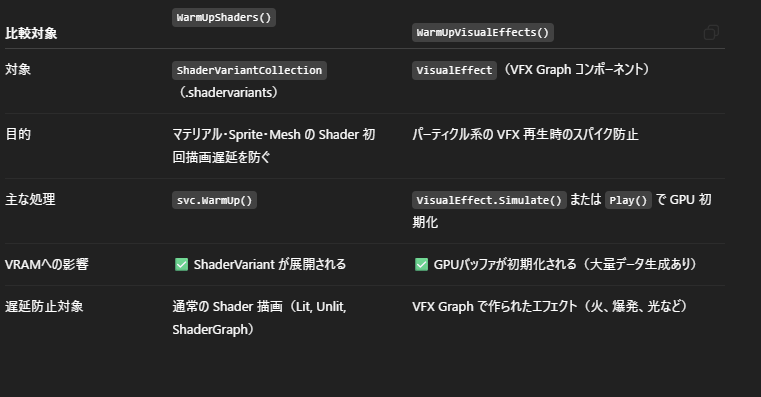The image size is (761, 397).
Task: Click the copy table icon
Action: point(711,33)
